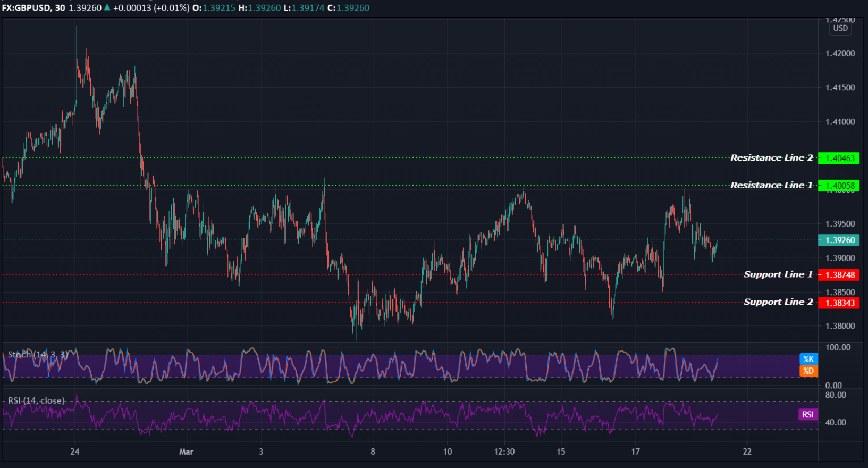Select the 1.38343 red price tag

point(839,303)
